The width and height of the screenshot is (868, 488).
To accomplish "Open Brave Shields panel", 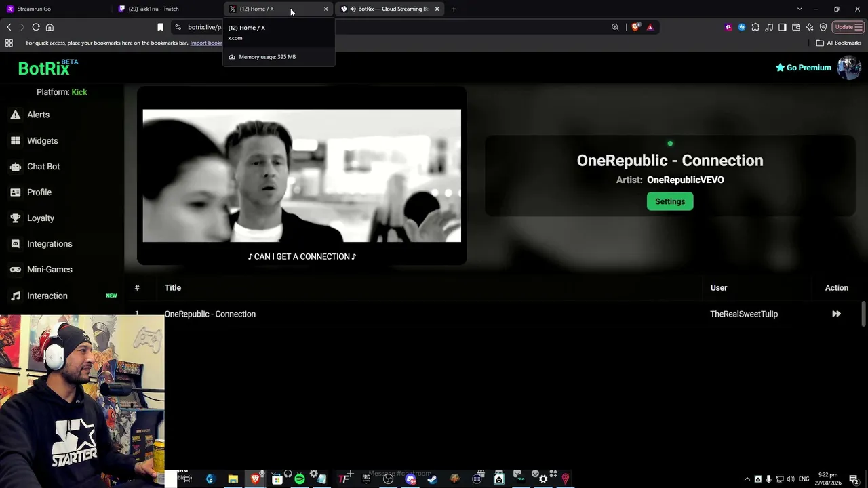I will [635, 27].
